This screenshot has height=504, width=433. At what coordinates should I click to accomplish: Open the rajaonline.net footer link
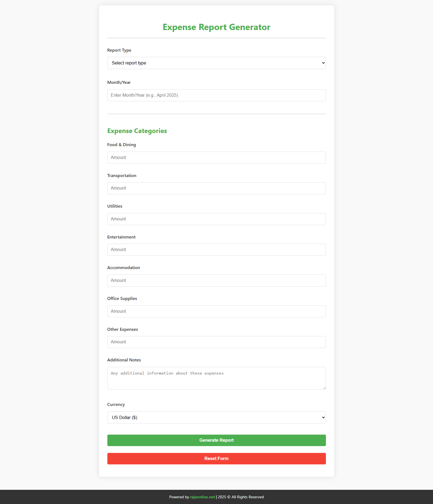click(x=202, y=497)
